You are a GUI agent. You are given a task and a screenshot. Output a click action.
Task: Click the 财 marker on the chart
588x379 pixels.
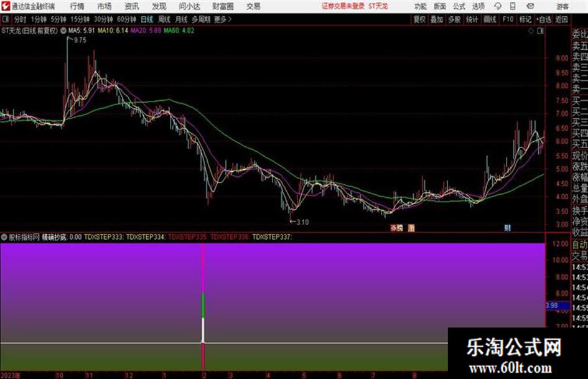pyautogui.click(x=507, y=228)
